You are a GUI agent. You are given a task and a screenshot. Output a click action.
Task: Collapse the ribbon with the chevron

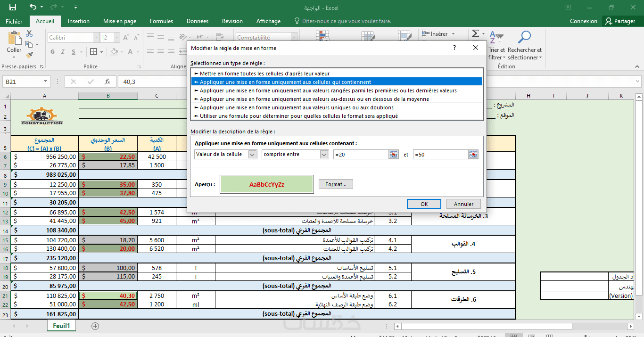[636, 67]
